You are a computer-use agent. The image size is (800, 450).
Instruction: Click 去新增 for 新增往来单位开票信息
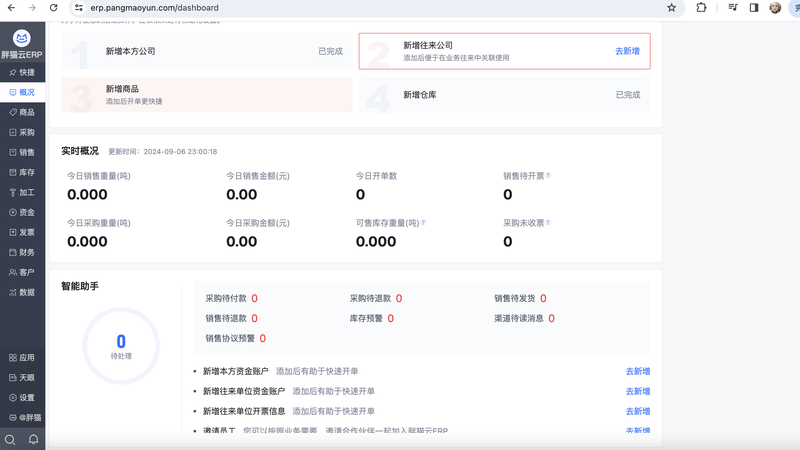638,411
